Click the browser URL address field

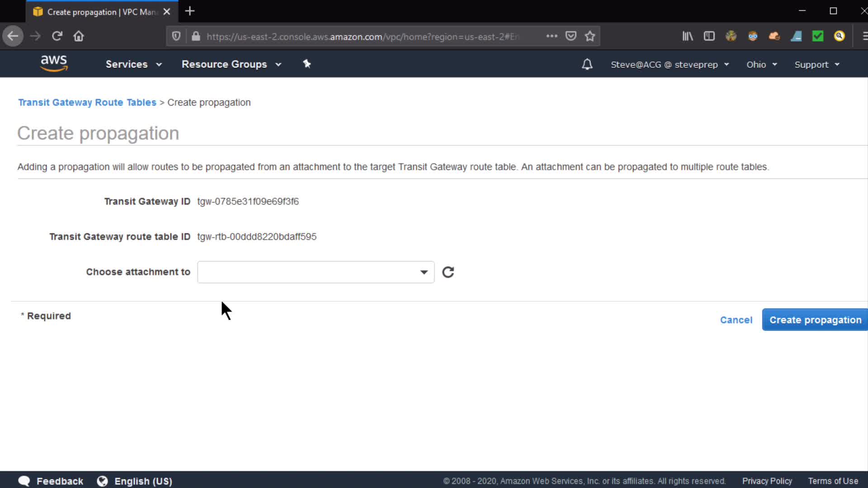362,37
